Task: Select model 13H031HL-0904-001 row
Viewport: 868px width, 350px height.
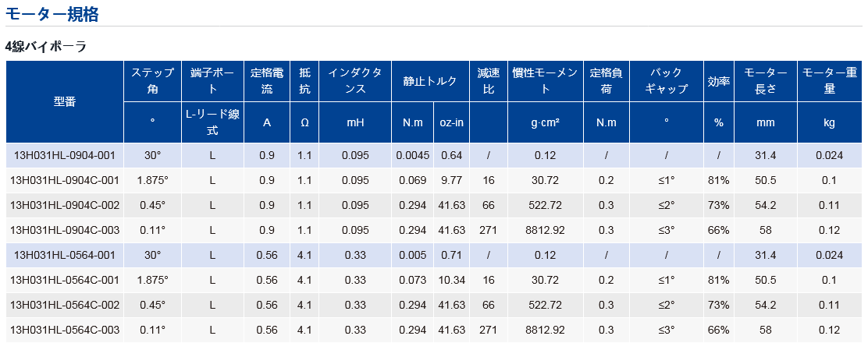Action: pyautogui.click(x=434, y=155)
